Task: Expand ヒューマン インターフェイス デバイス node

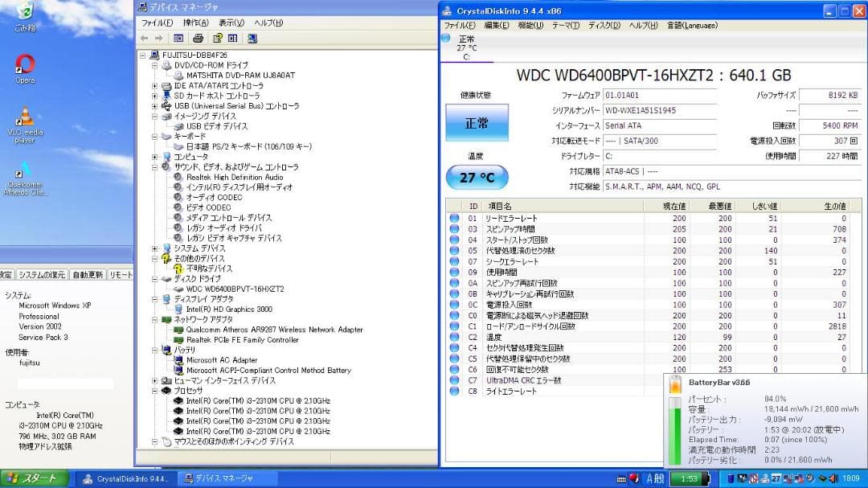Action: tap(155, 380)
